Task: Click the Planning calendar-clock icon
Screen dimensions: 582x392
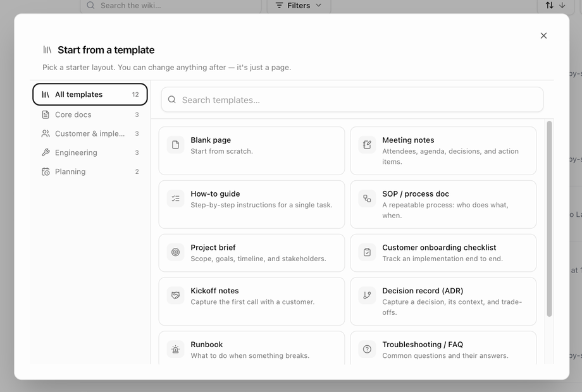Action: [46, 171]
